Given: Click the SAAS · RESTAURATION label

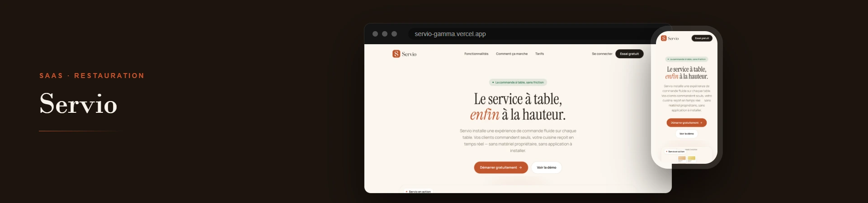Looking at the screenshot, I should pos(92,75).
